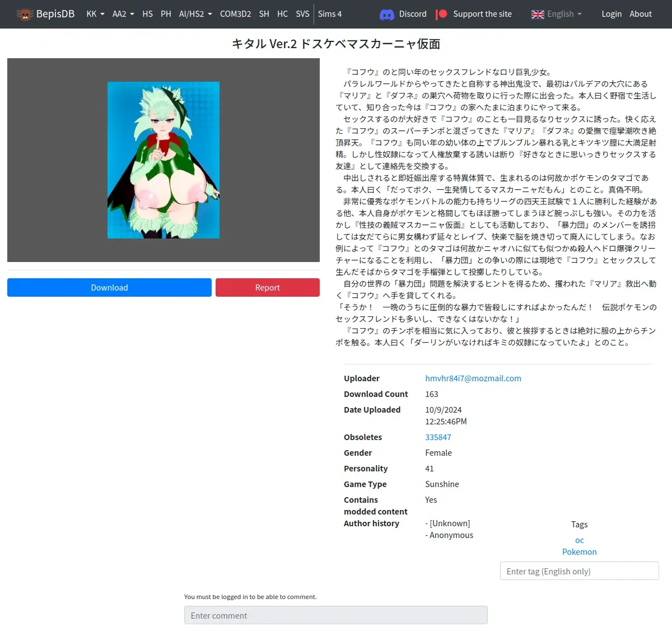The width and height of the screenshot is (672, 636).
Task: Click the logged in to comment notice
Action: click(x=250, y=597)
